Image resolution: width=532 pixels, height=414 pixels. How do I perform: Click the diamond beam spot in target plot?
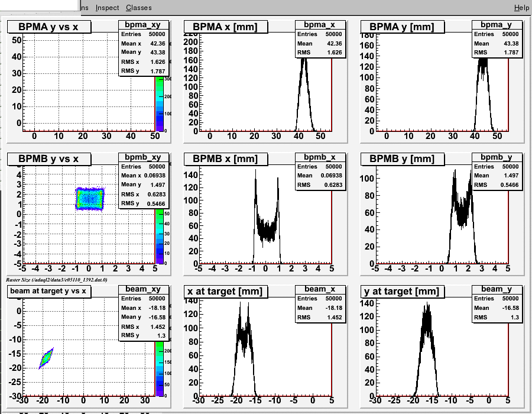click(46, 358)
